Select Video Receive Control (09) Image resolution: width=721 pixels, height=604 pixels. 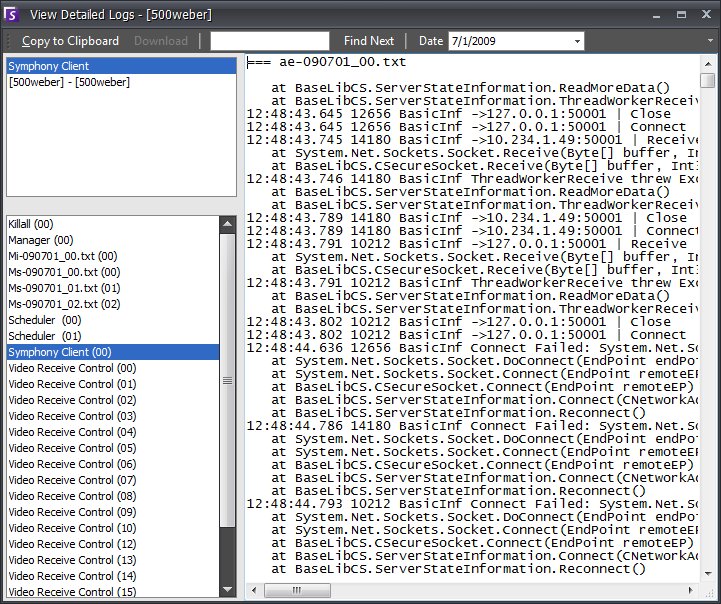[113, 512]
